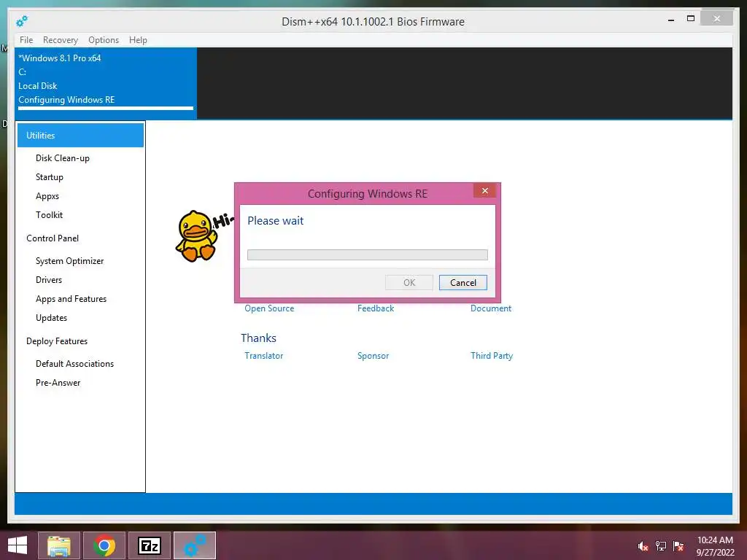The image size is (747, 560).
Task: Select the Windows 8.1 Pro x64 image tile
Action: pyautogui.click(x=105, y=83)
